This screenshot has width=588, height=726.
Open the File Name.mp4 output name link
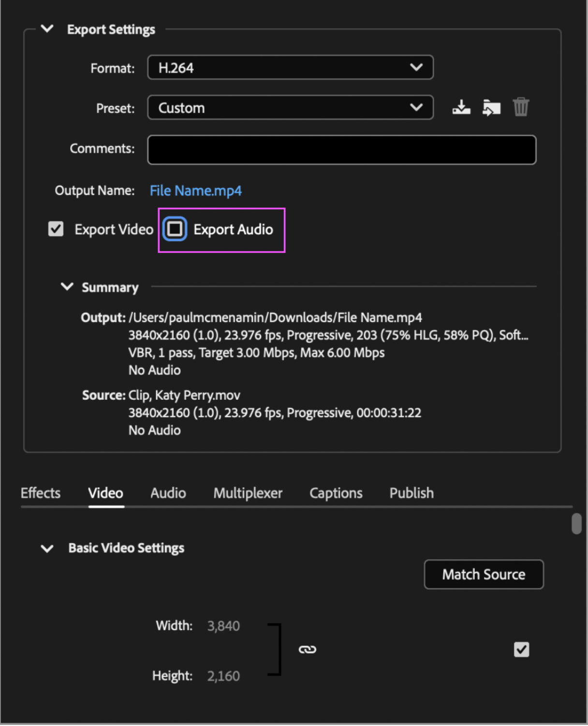[195, 190]
